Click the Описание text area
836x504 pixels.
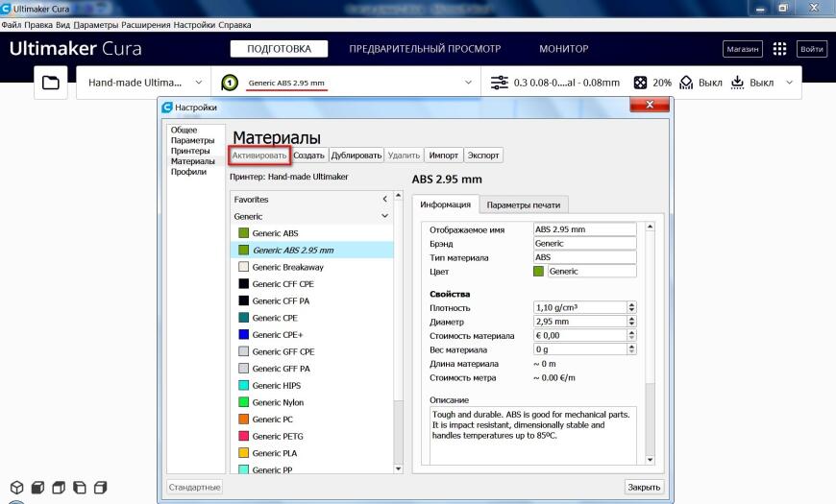coord(533,435)
